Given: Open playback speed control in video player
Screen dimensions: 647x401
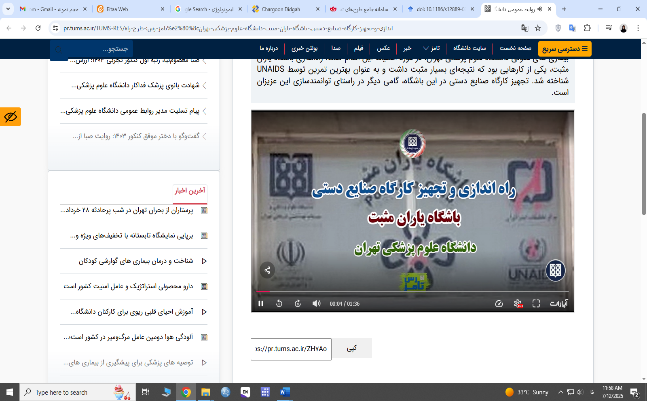Looking at the screenshot, I should pos(498,304).
